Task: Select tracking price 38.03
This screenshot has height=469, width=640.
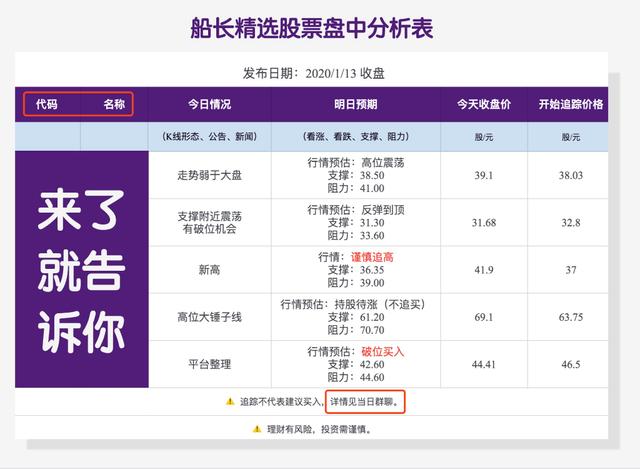Action: pyautogui.click(x=571, y=176)
